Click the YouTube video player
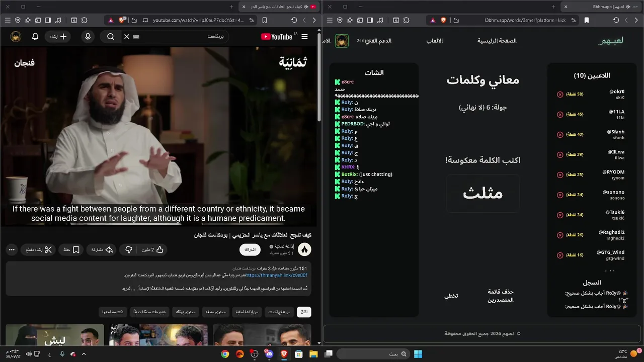This screenshot has width=644, height=362. [x=158, y=137]
